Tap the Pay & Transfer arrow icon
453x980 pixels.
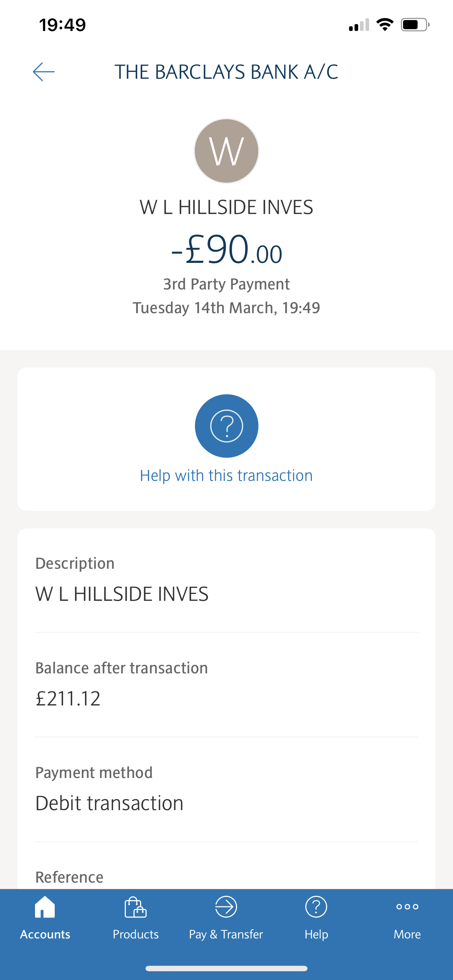coord(226,907)
